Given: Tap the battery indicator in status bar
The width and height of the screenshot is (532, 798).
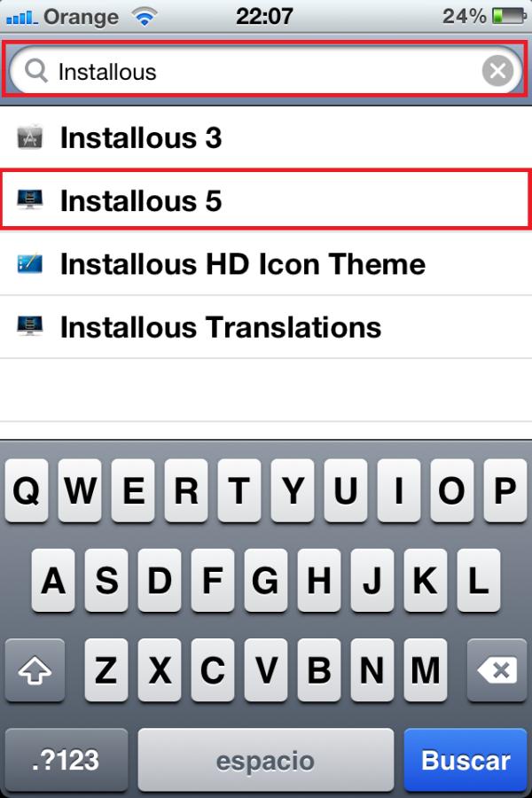Looking at the screenshot, I should pos(508,16).
